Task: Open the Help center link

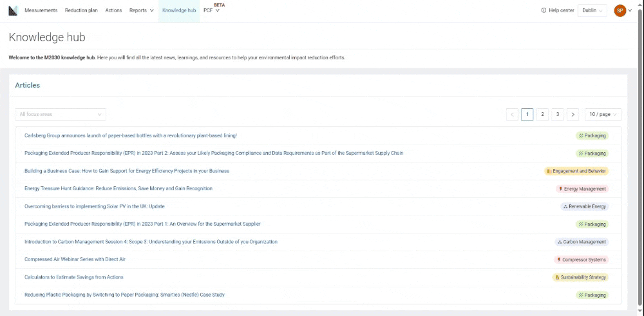Action: coord(562,10)
